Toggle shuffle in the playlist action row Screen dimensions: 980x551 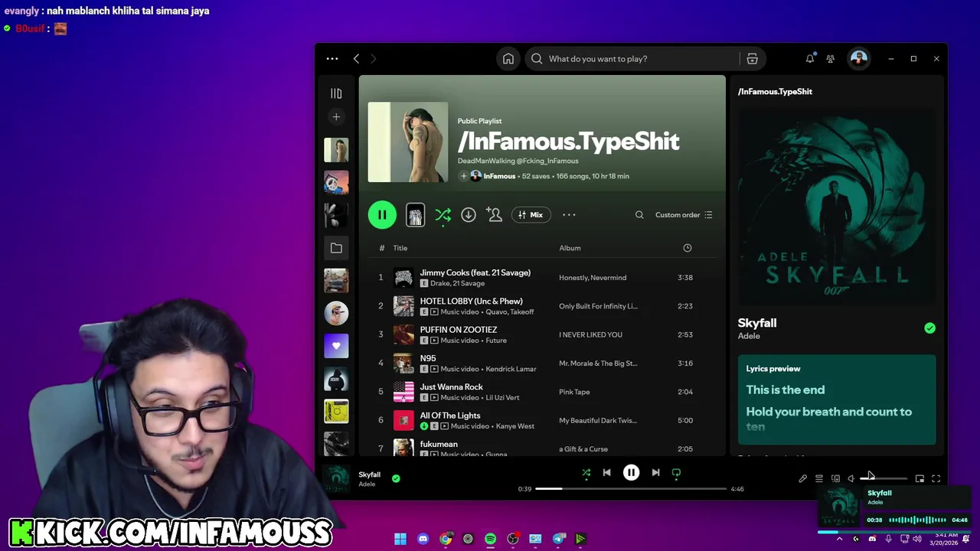click(x=443, y=215)
